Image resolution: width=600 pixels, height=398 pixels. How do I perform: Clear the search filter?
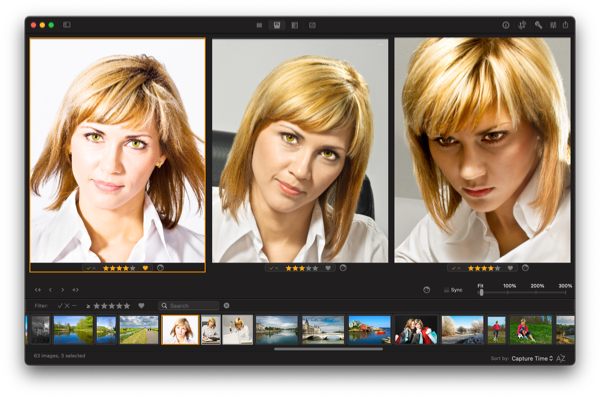(227, 305)
